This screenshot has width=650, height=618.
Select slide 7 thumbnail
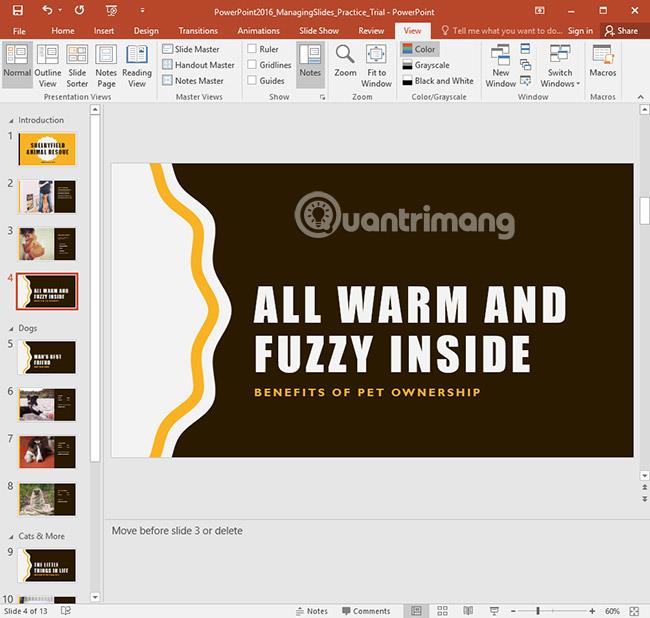tap(47, 452)
